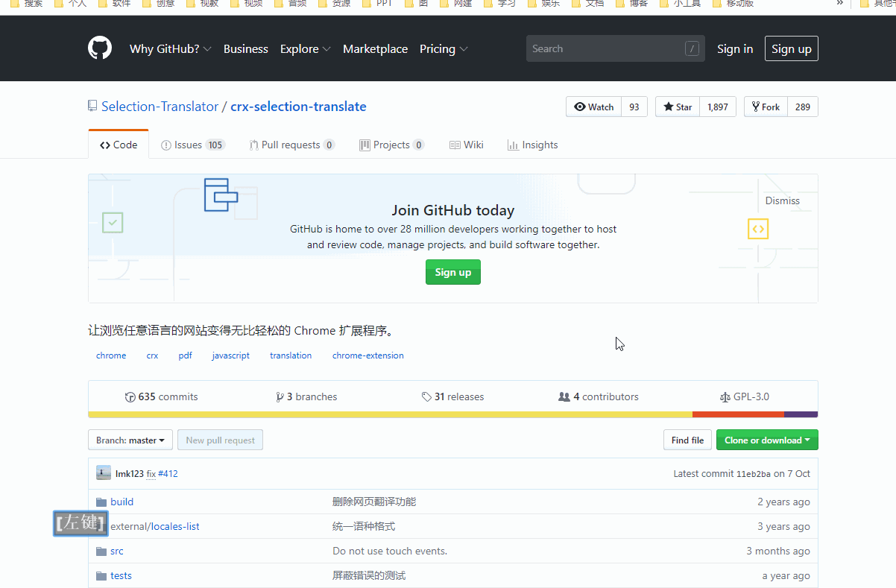Screen dimensions: 896x588
Task: Click the red segment of language bar
Action: pos(738,414)
